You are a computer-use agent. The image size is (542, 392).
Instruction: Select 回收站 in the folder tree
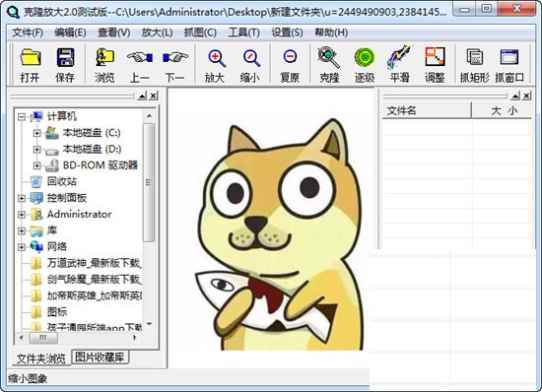pyautogui.click(x=61, y=181)
